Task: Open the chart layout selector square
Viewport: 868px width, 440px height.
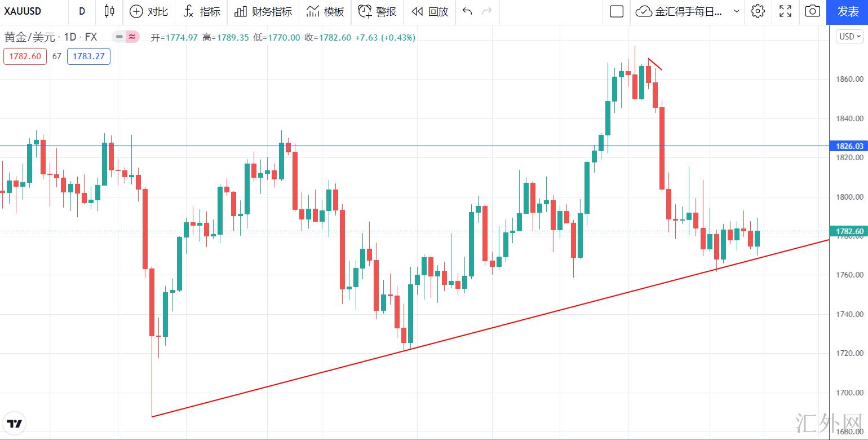Action: pos(617,11)
